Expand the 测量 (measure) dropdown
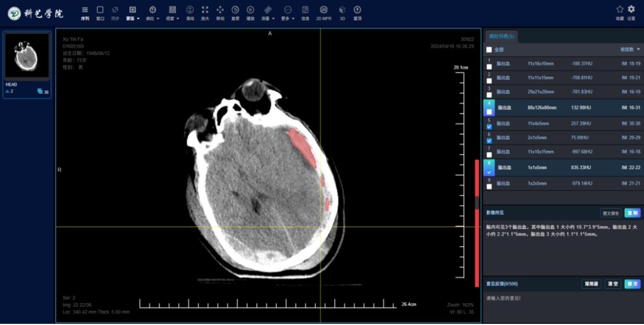This screenshot has height=325, width=644. point(268,13)
